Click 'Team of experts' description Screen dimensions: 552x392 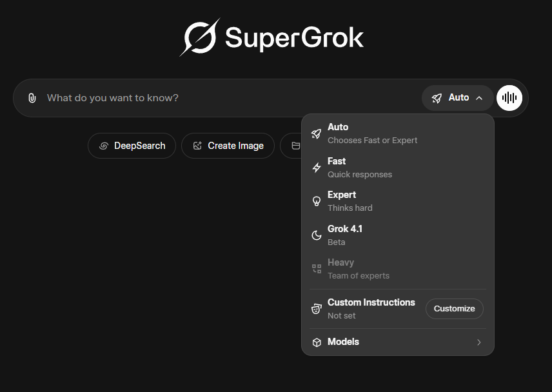[x=359, y=276]
